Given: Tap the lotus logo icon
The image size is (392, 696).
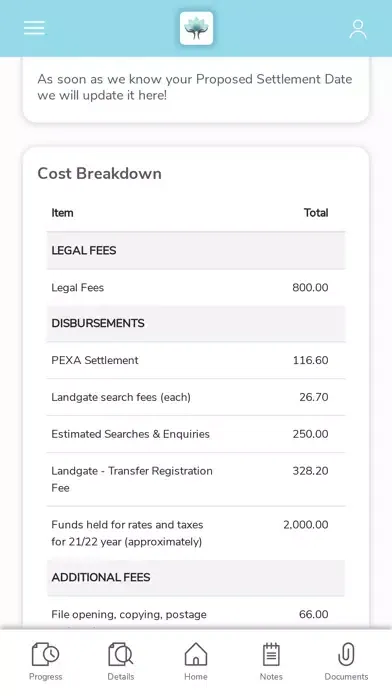Looking at the screenshot, I should (196, 28).
